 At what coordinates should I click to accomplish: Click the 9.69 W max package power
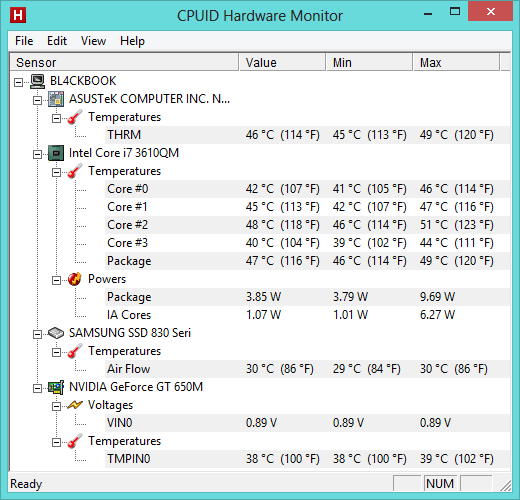[x=437, y=297]
